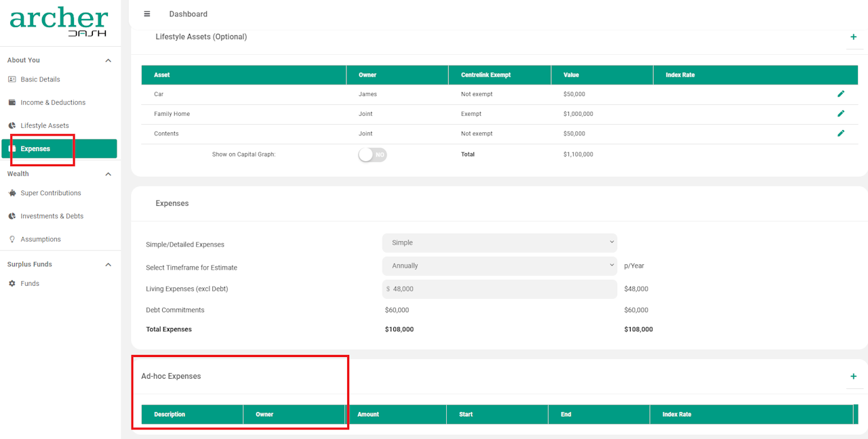This screenshot has height=439, width=868.
Task: Open the Select Timeframe for Estimate dropdown
Action: [x=500, y=266]
